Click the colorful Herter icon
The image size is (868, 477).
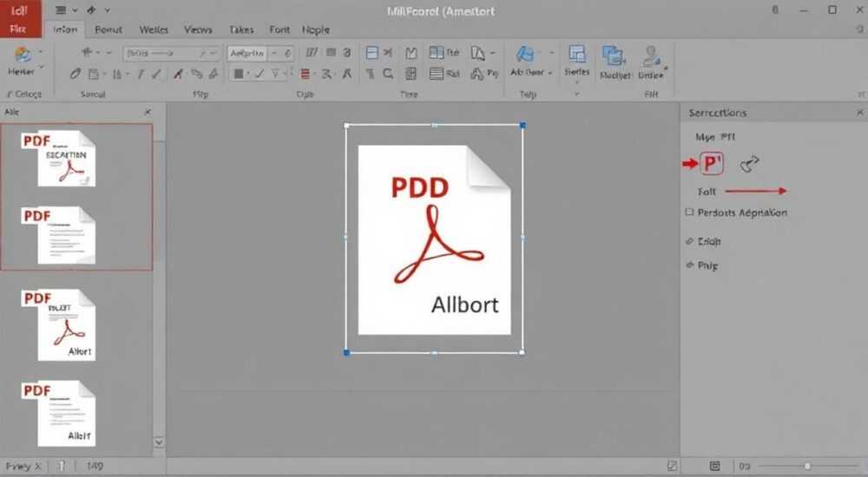click(23, 55)
